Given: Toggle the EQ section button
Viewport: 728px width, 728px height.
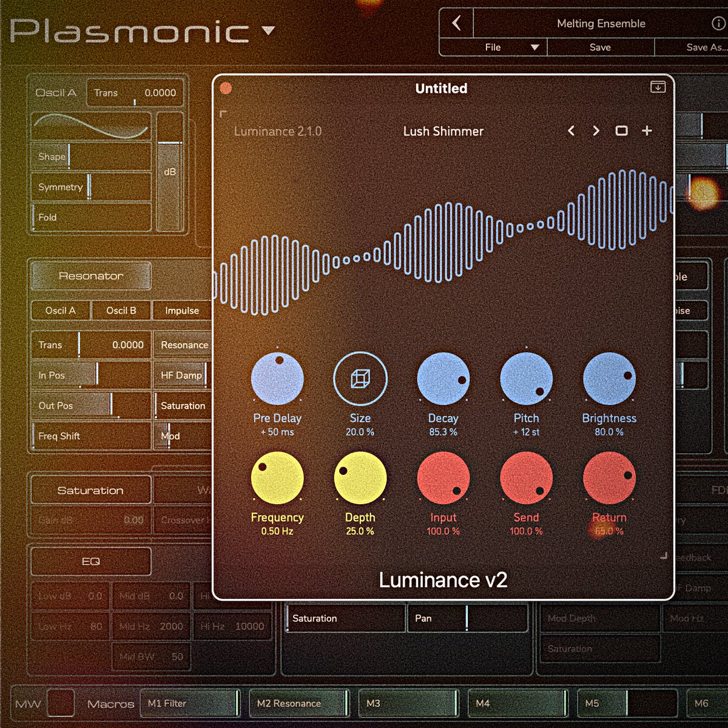Looking at the screenshot, I should (x=91, y=562).
